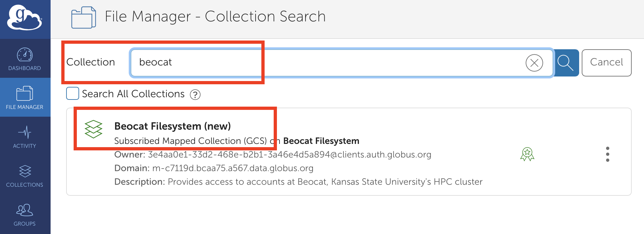
Task: Click the Globus cloud logo
Action: click(25, 18)
